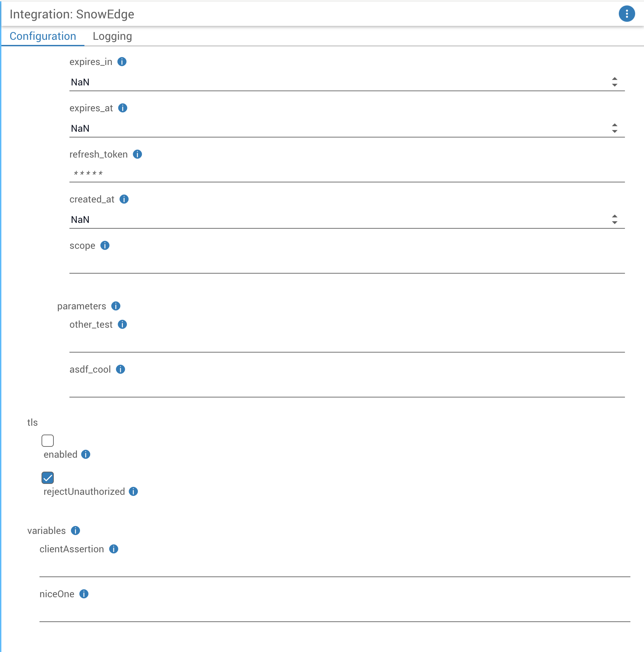This screenshot has width=644, height=652.
Task: Click the created_at stepper arrows
Action: tap(614, 219)
